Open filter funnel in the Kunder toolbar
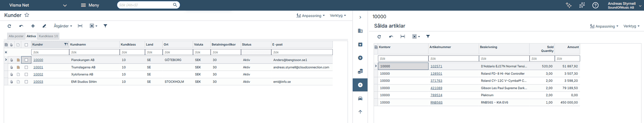This screenshot has height=123, width=644. (x=105, y=26)
